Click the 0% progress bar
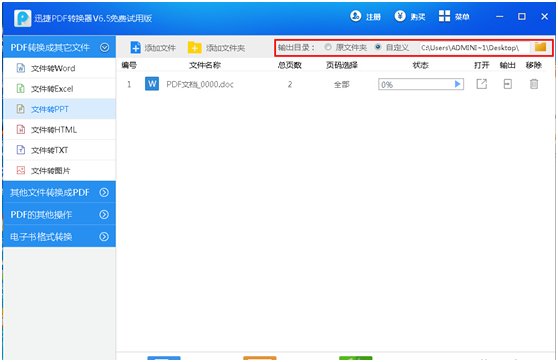This screenshot has height=362, width=558. (x=421, y=84)
